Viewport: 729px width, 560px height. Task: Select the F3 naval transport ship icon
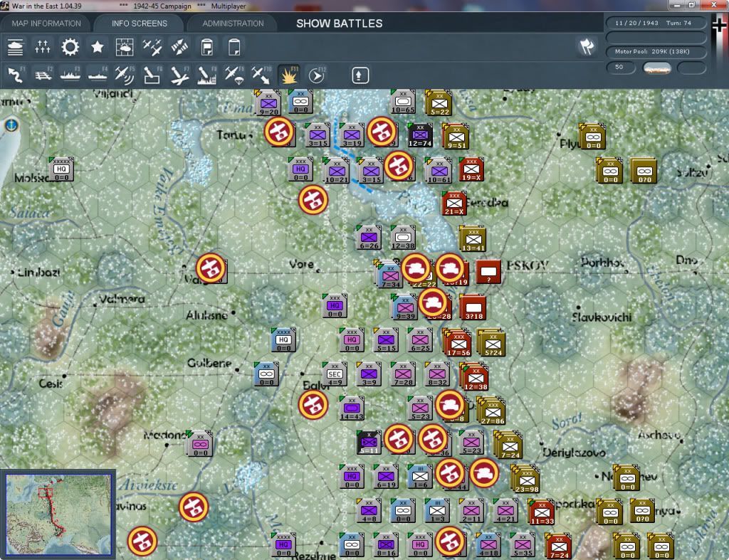coord(70,75)
